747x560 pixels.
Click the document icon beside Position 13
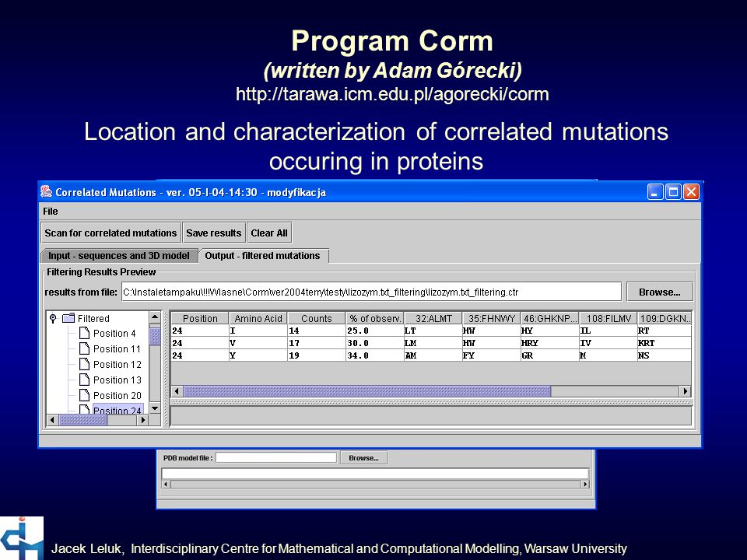click(84, 380)
